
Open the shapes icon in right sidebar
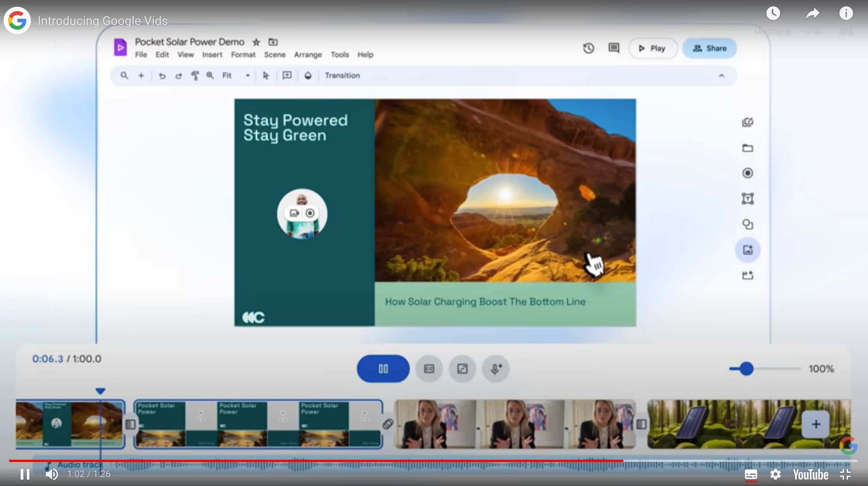tap(747, 224)
